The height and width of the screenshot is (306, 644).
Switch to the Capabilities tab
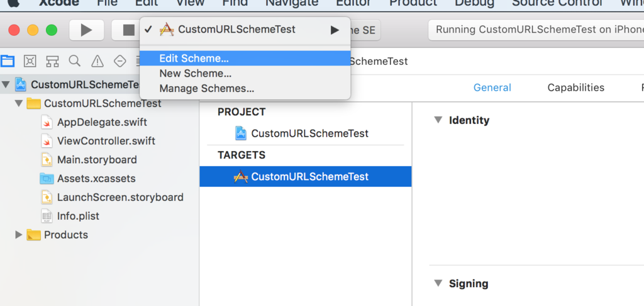click(x=576, y=88)
